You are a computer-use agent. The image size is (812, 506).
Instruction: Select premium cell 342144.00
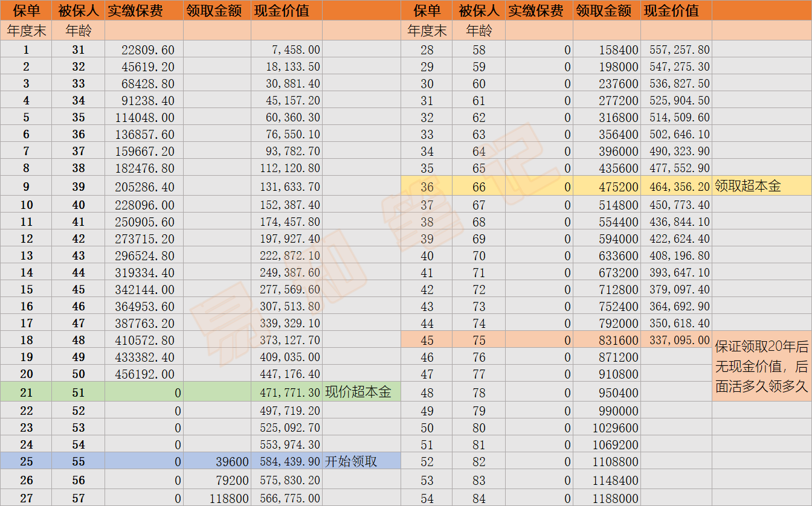tap(144, 289)
